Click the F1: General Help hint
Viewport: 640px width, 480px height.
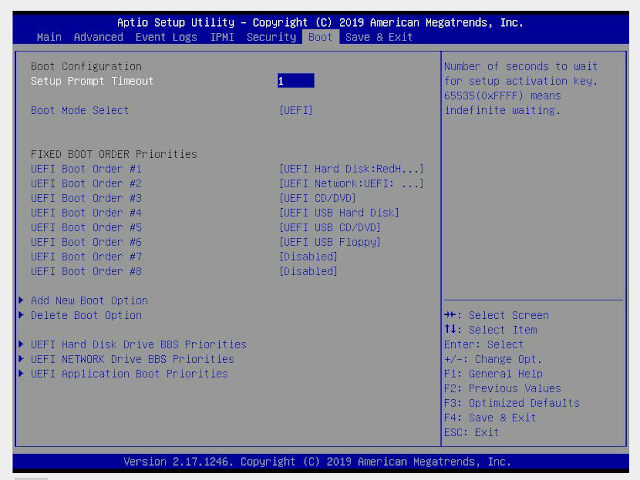[x=493, y=374]
